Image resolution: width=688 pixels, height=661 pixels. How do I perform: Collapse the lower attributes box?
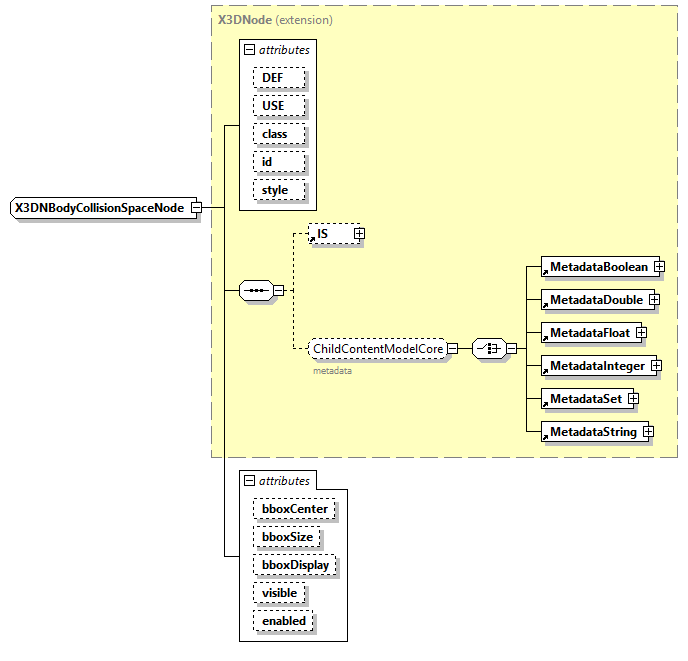tap(250, 481)
